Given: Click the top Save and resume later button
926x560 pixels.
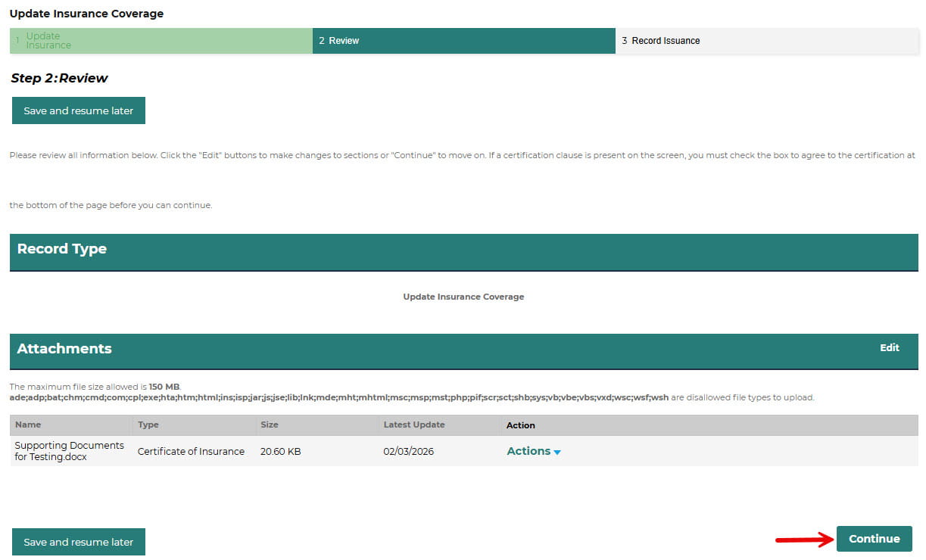Looking at the screenshot, I should click(79, 110).
